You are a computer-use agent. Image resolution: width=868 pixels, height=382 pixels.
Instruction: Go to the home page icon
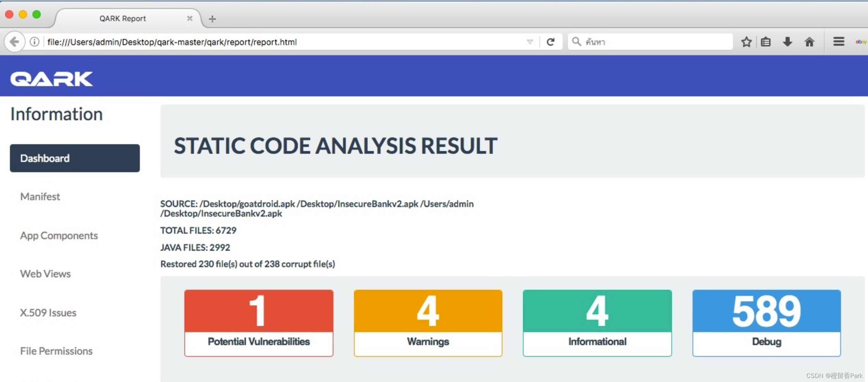pyautogui.click(x=809, y=42)
